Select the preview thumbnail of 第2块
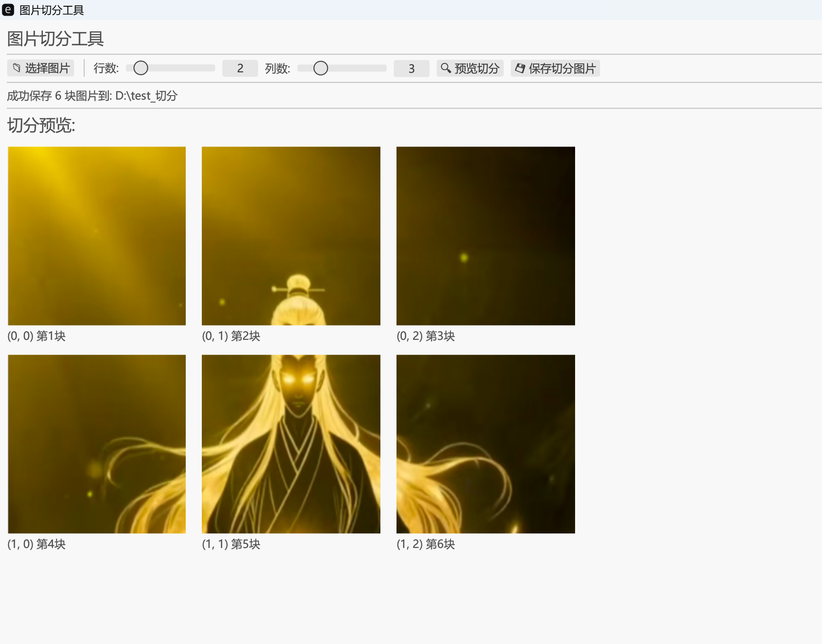The image size is (822, 644). tap(291, 236)
